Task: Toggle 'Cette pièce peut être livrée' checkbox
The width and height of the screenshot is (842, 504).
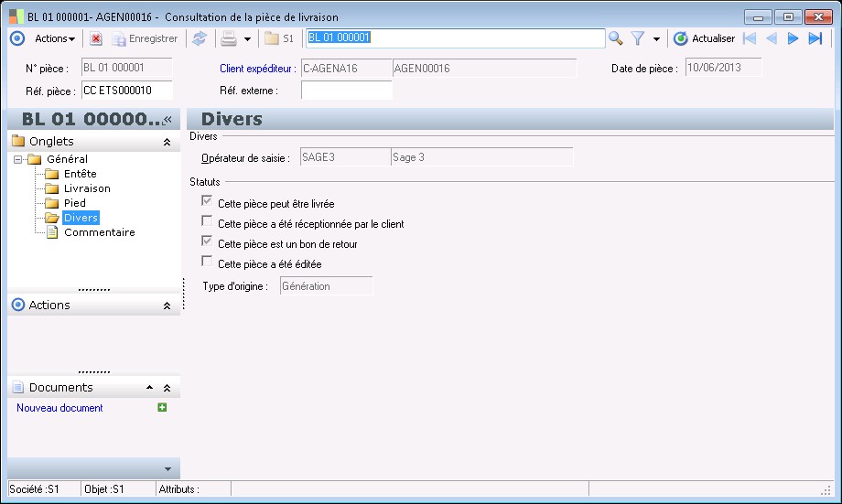Action: click(x=207, y=202)
